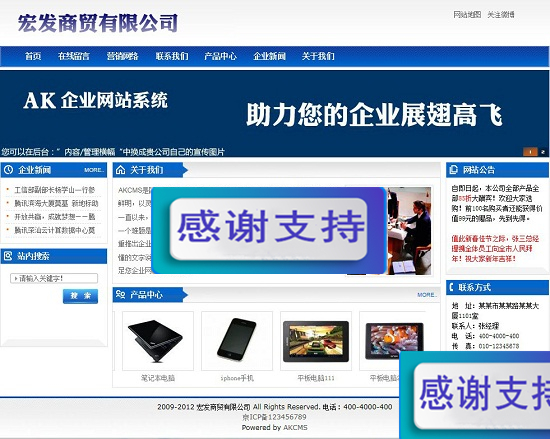Open the 笔记本电脑 product thumbnail
This screenshot has width=550, height=439.
(158, 341)
